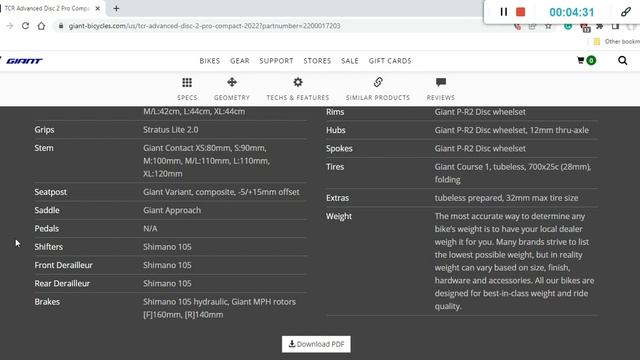Go to browser home page
The height and width of the screenshot is (360, 640).
click(x=41, y=26)
